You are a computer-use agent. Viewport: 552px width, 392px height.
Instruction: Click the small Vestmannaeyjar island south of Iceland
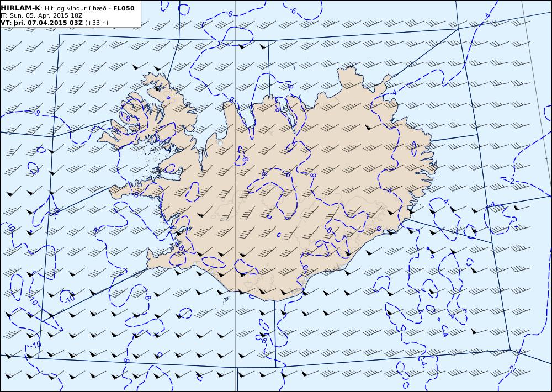click(226, 300)
